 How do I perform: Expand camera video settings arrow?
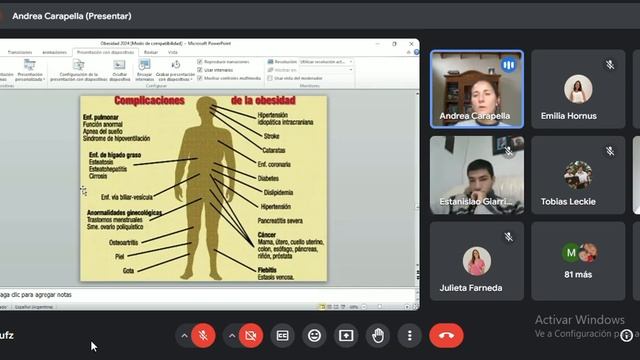tap(232, 336)
